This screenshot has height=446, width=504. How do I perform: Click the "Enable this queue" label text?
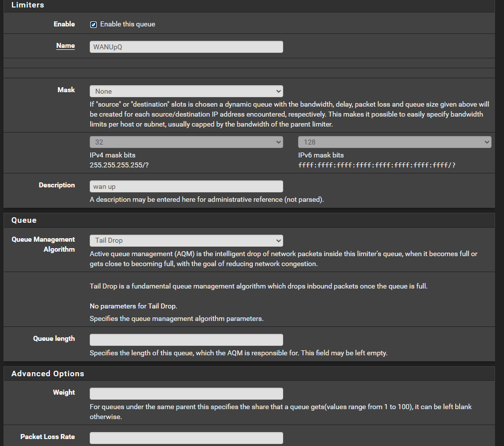point(128,24)
